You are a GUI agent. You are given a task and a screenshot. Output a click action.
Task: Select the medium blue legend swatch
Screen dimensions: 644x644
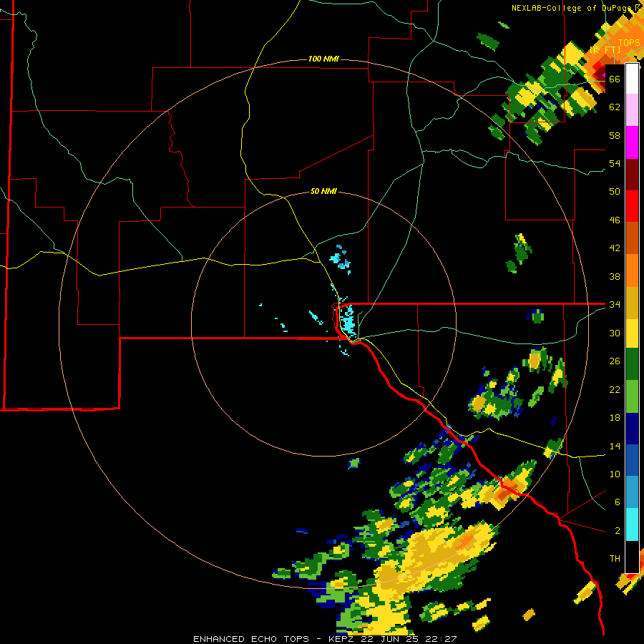632,460
